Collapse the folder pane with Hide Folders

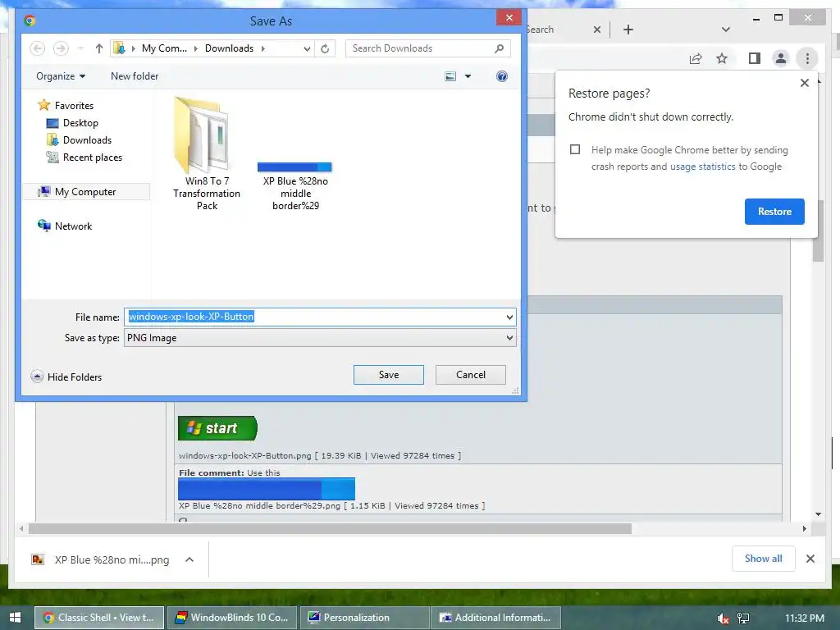pos(66,377)
